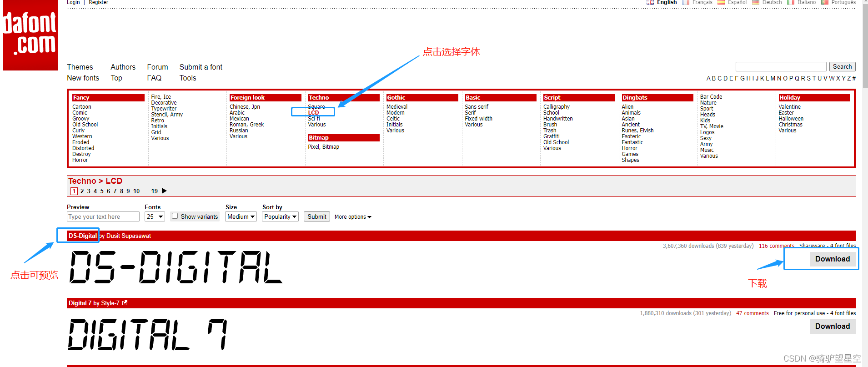Open the New fonts menu item
The width and height of the screenshot is (868, 367).
(x=83, y=78)
